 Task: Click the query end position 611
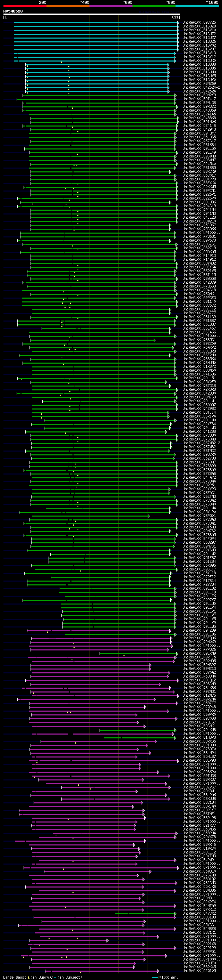tap(175, 17)
